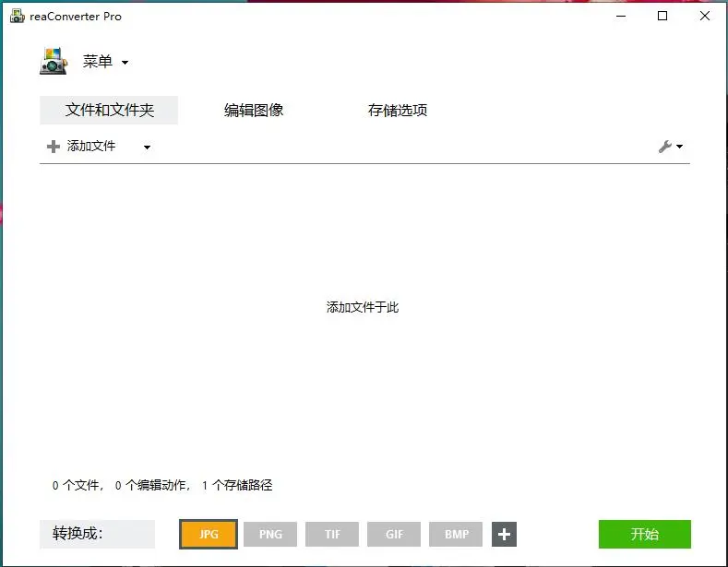Select JPG as output format
Image resolution: width=728 pixels, height=567 pixels.
pyautogui.click(x=209, y=534)
